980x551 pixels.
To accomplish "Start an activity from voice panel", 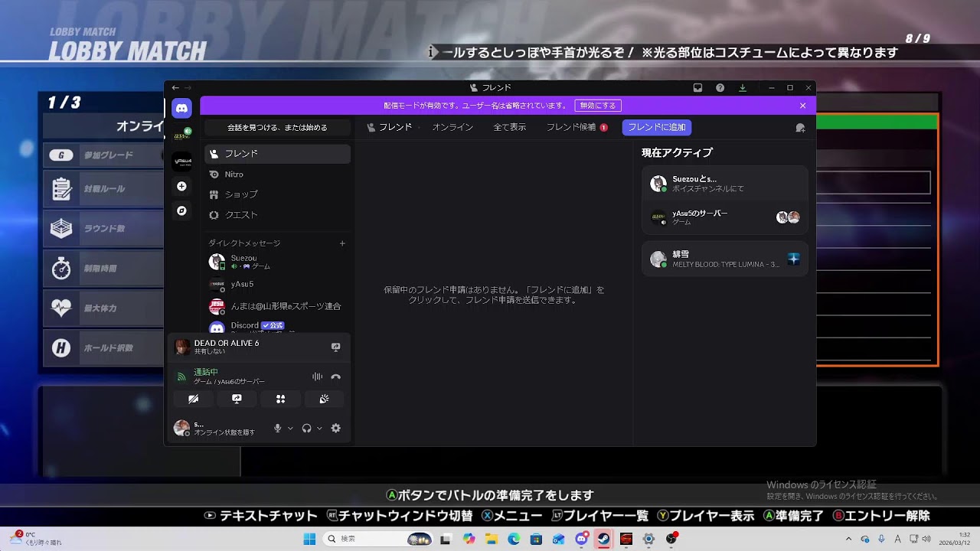I will tap(280, 399).
